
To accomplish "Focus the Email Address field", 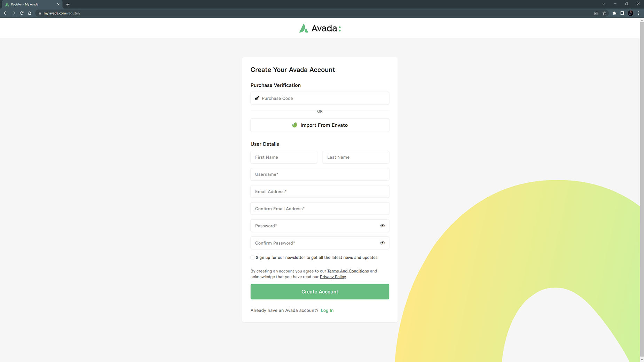I will point(320,191).
